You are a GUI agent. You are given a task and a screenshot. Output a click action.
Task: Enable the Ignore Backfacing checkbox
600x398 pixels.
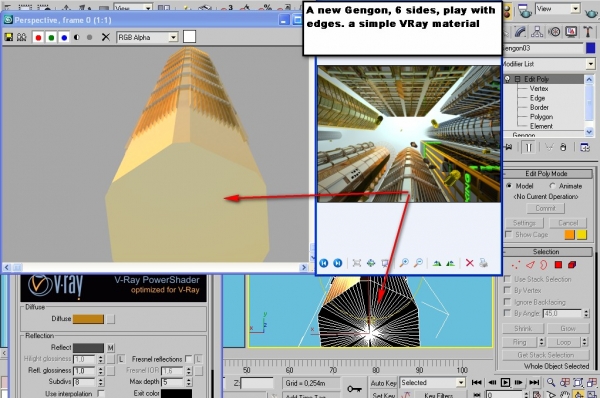pyautogui.click(x=507, y=302)
